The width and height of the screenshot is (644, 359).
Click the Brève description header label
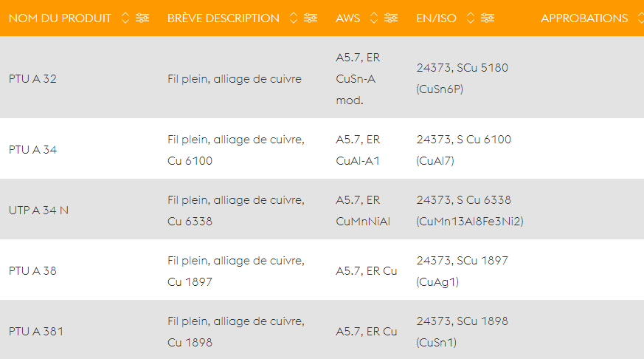pos(224,18)
